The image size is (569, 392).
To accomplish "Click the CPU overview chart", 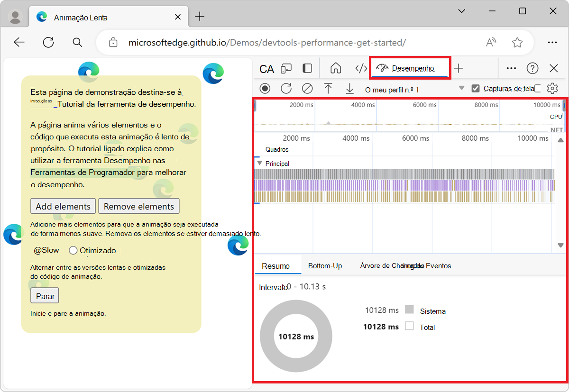I will coord(409,124).
